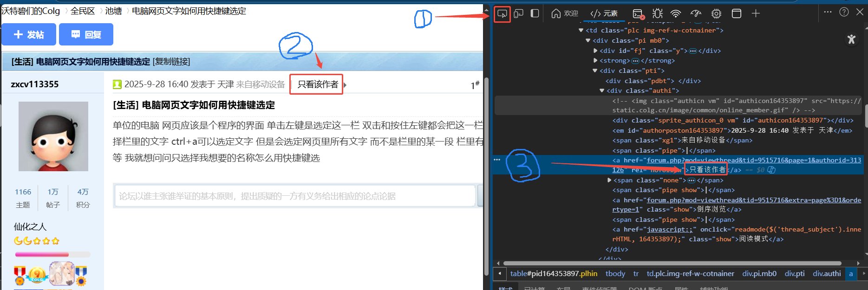Toggle device emulation mode
This screenshot has width=868, height=290.
[518, 13]
